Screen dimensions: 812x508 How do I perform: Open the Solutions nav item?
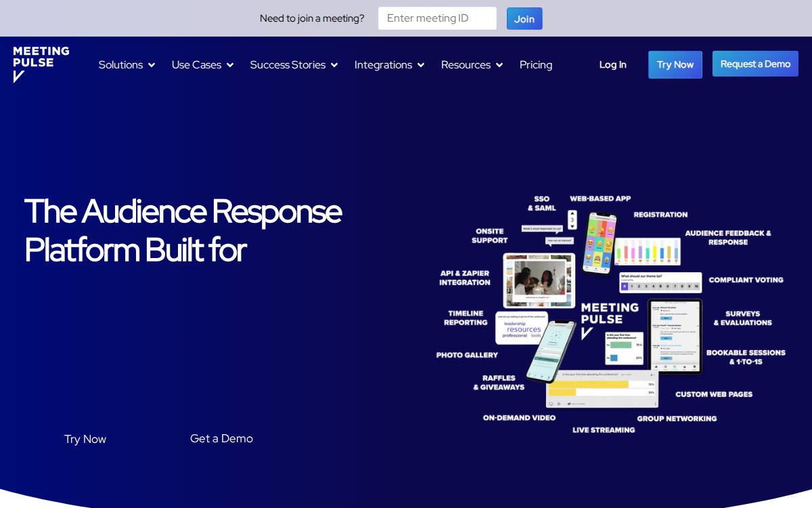(x=120, y=65)
